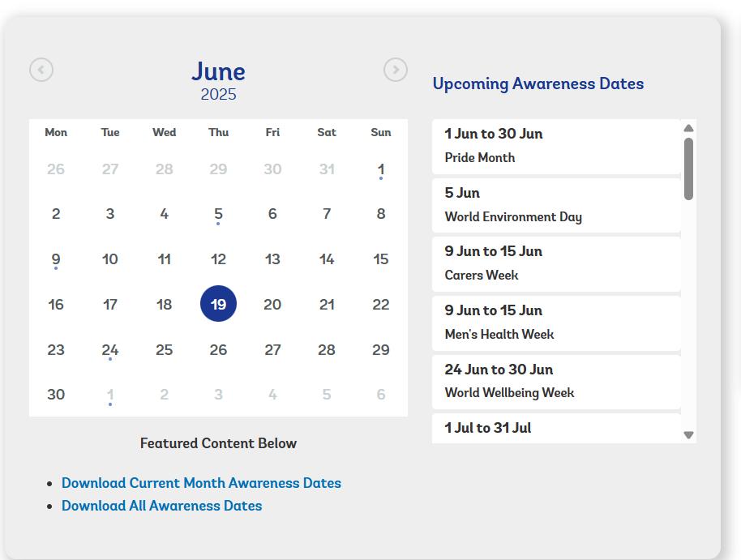Select June 9 on the calendar
The width and height of the screenshot is (741, 560).
click(x=56, y=259)
